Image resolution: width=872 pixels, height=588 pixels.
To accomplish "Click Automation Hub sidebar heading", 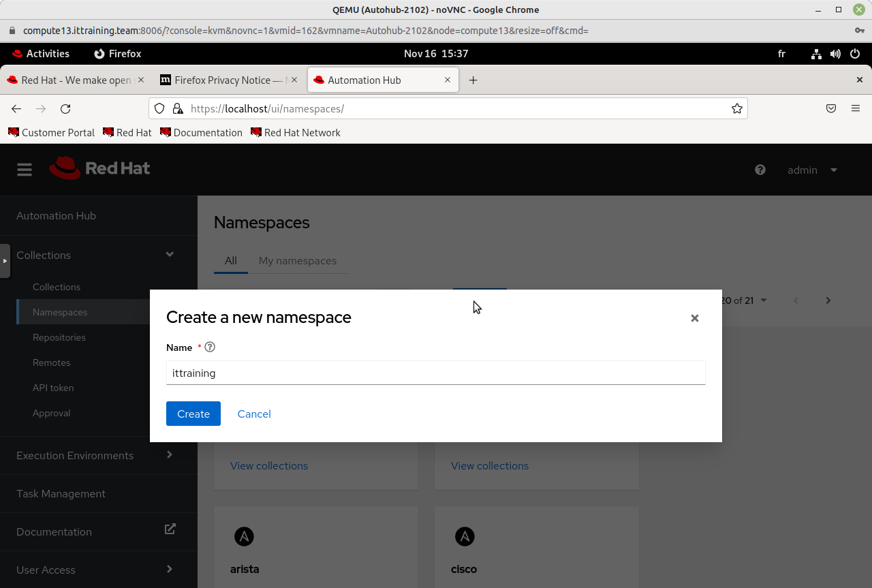I will click(56, 215).
